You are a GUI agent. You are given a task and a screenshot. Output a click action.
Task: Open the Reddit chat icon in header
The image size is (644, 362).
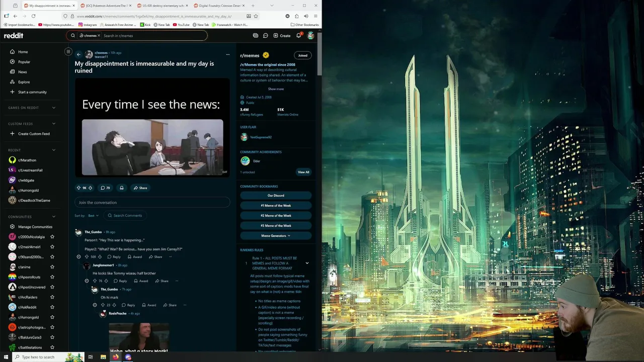266,36
